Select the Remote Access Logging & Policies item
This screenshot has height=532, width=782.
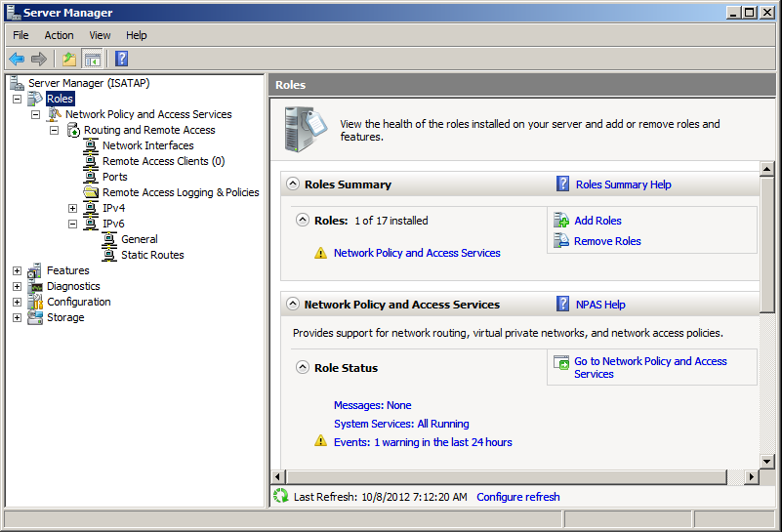[181, 192]
